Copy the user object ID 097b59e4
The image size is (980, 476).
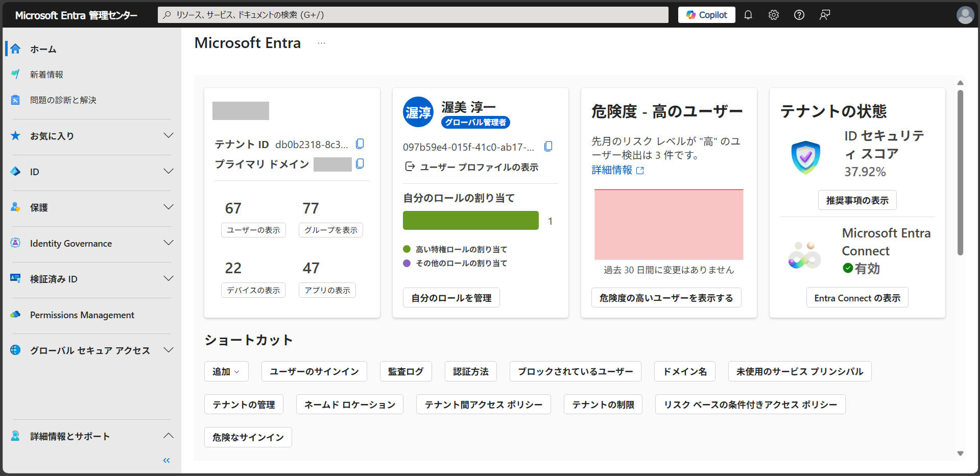point(548,147)
